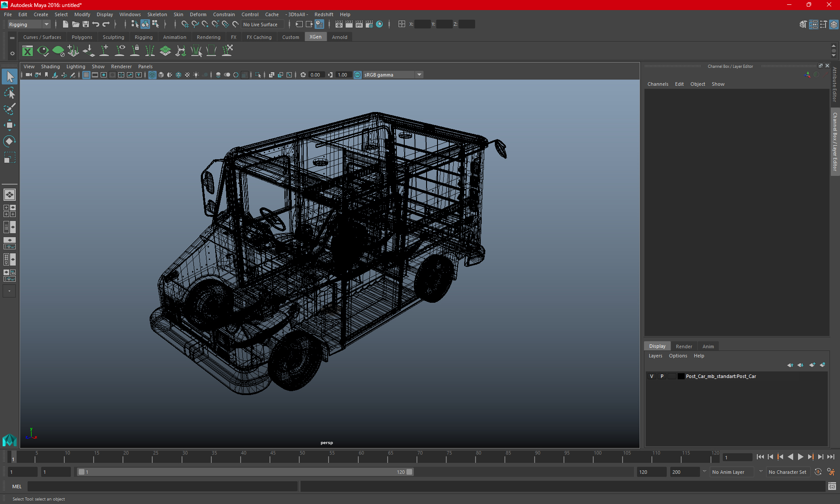Open the Skeleton menu
840x504 pixels.
coord(157,14)
